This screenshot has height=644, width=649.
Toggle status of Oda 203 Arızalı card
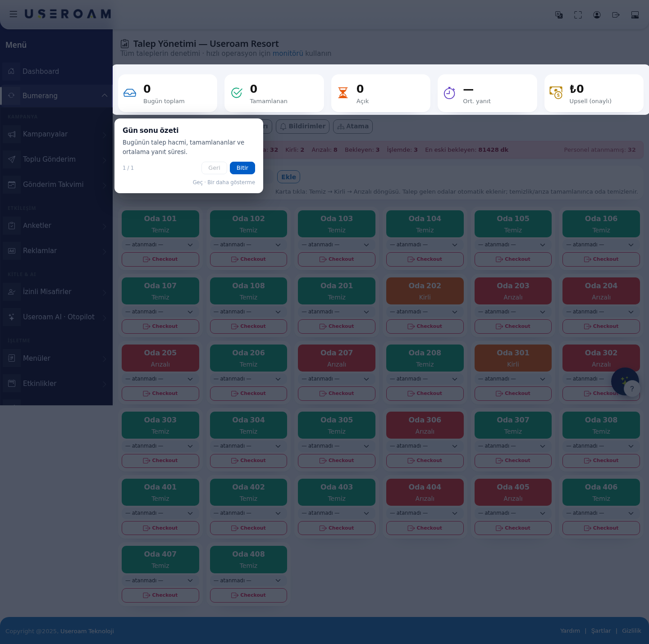(513, 291)
